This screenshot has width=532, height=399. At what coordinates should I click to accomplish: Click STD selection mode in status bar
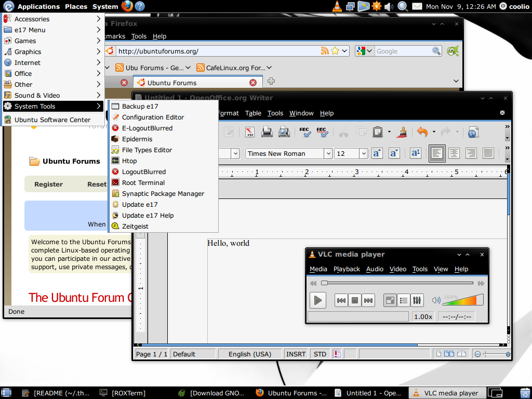(320, 354)
